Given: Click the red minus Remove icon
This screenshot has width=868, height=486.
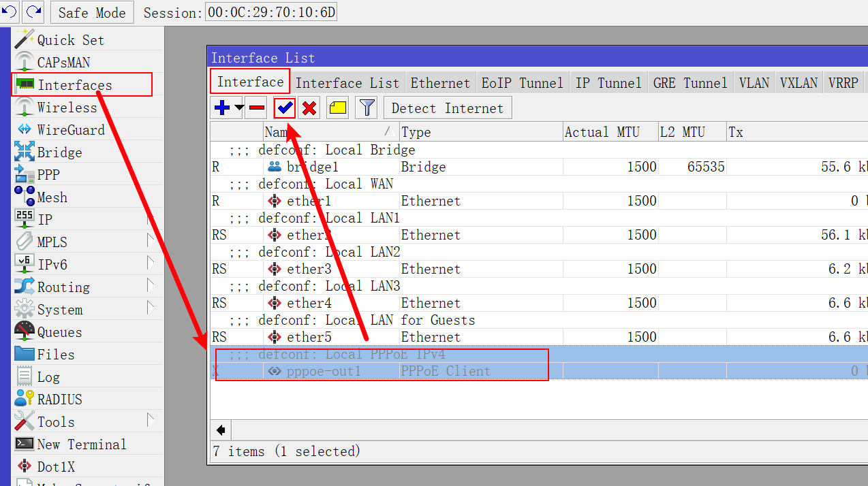Looking at the screenshot, I should click(x=257, y=108).
